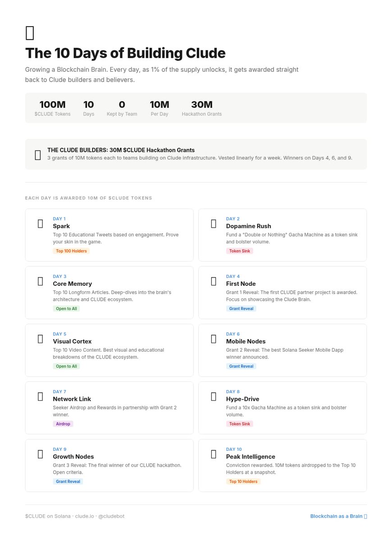Screen dimensions: 392x541
Task: Click the DAY 1 label
Action: click(x=59, y=219)
